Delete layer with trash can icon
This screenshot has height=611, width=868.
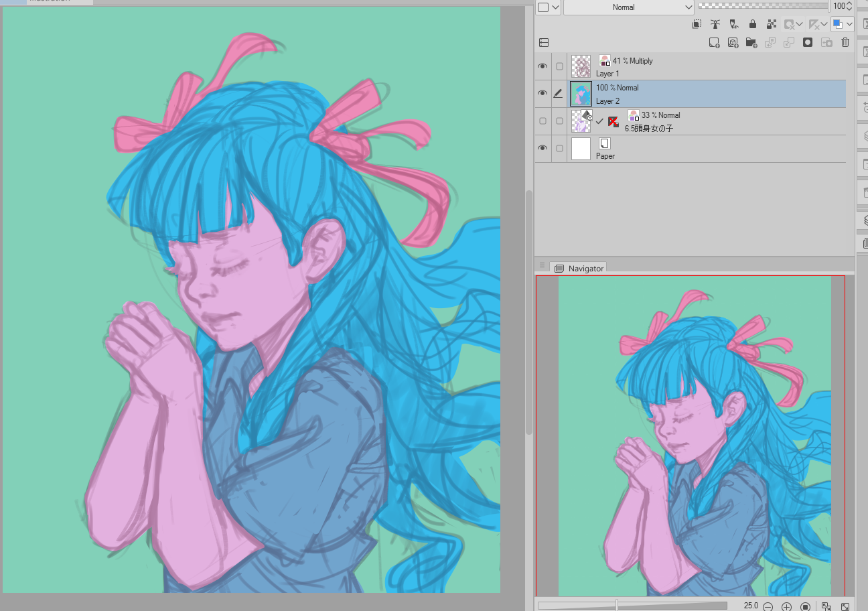tap(845, 42)
